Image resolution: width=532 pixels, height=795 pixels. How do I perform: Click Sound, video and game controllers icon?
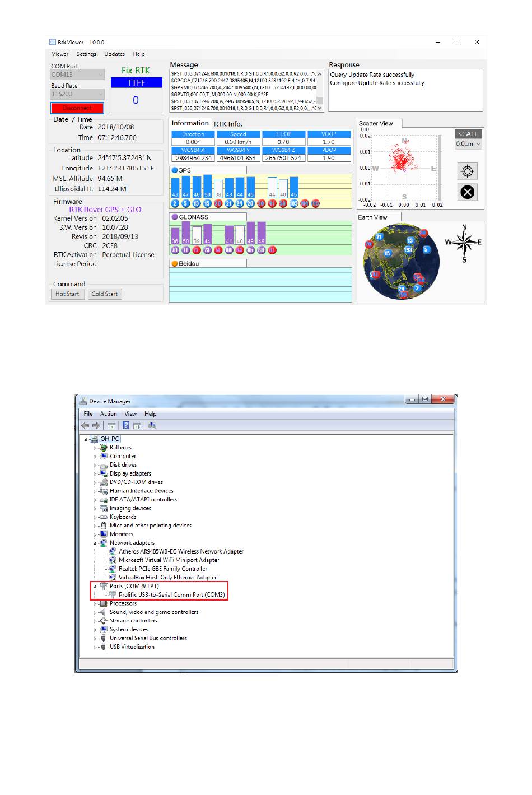click(103, 612)
